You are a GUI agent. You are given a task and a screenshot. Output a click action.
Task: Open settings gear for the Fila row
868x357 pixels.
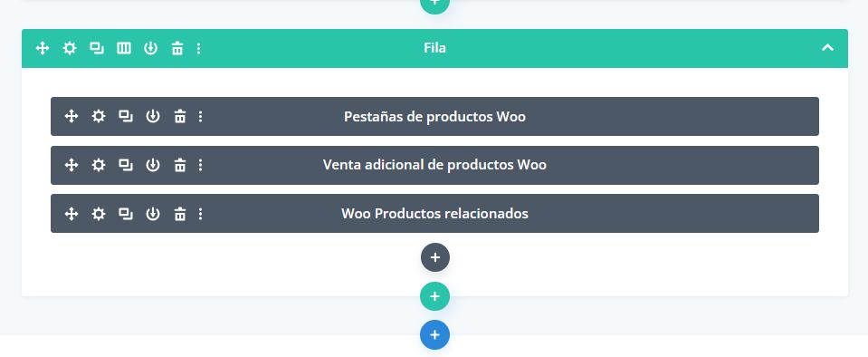click(69, 48)
